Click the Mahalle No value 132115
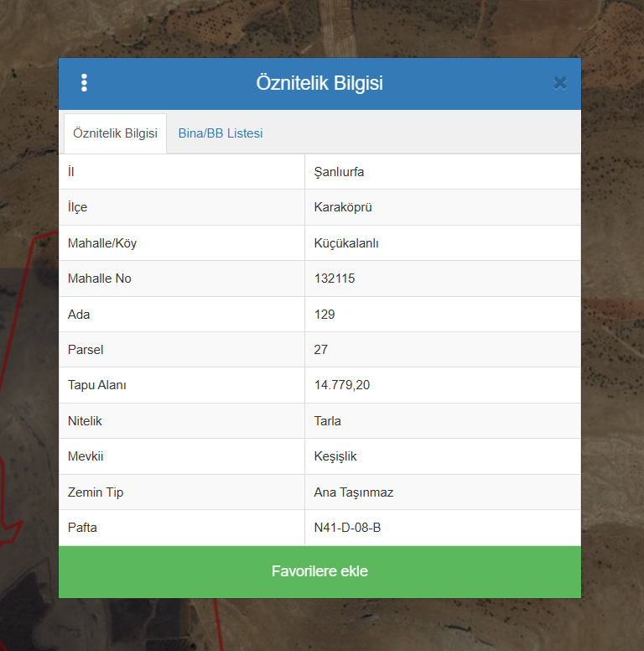 coord(335,279)
